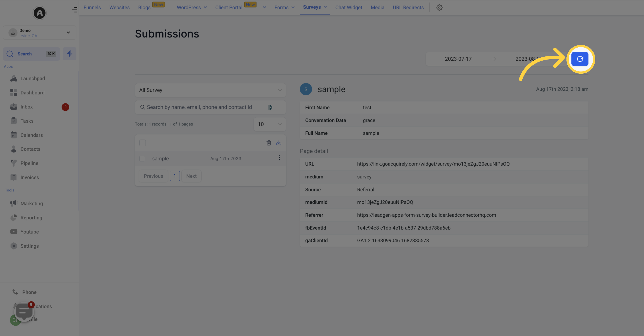Open Invoices

click(x=29, y=177)
